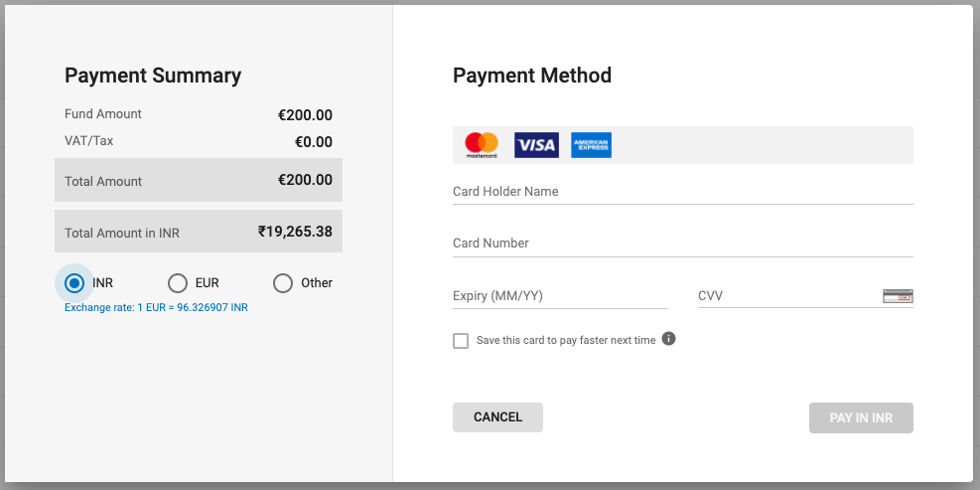Click the PAY IN INR button

[x=861, y=417]
